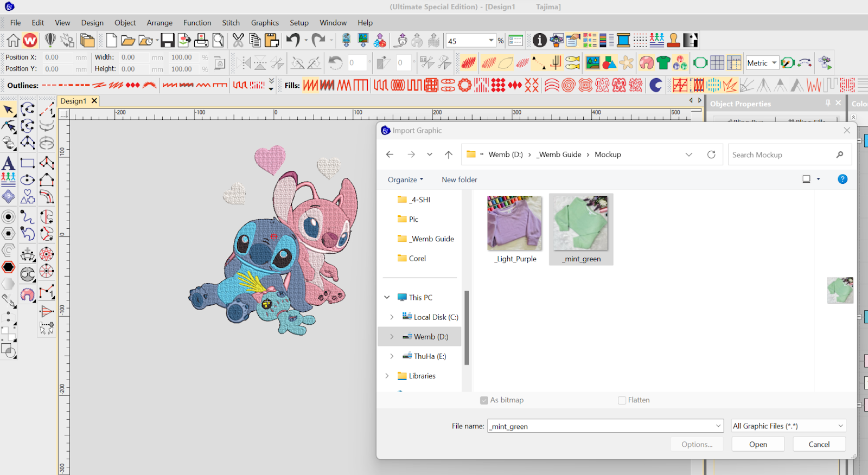Click the red W Wilcom icon
Image resolution: width=868 pixels, height=475 pixels.
(30, 40)
